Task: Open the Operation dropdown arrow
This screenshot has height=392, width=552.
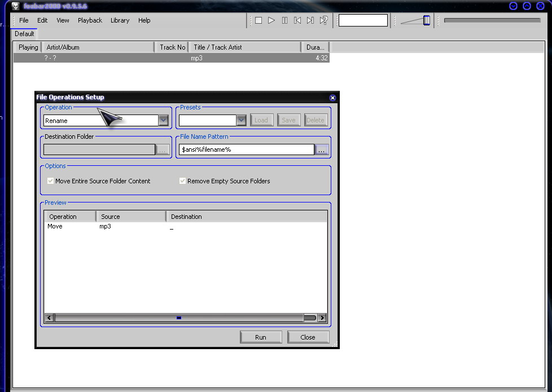Action: tap(163, 120)
